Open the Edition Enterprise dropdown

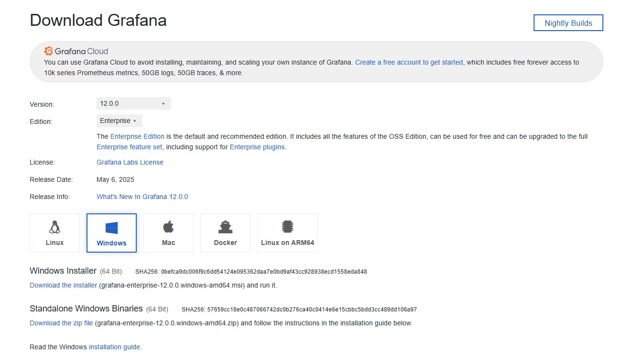[119, 121]
